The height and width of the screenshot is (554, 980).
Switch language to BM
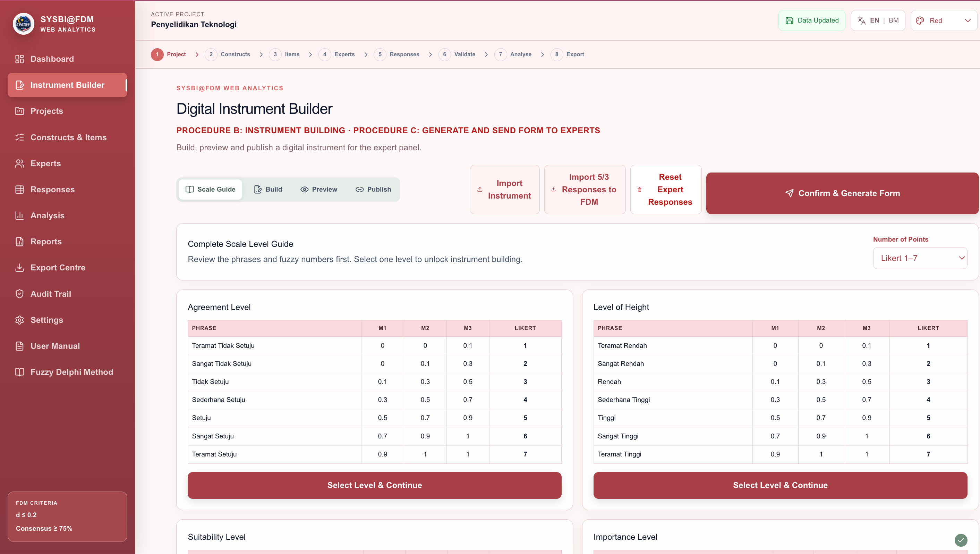pyautogui.click(x=894, y=20)
